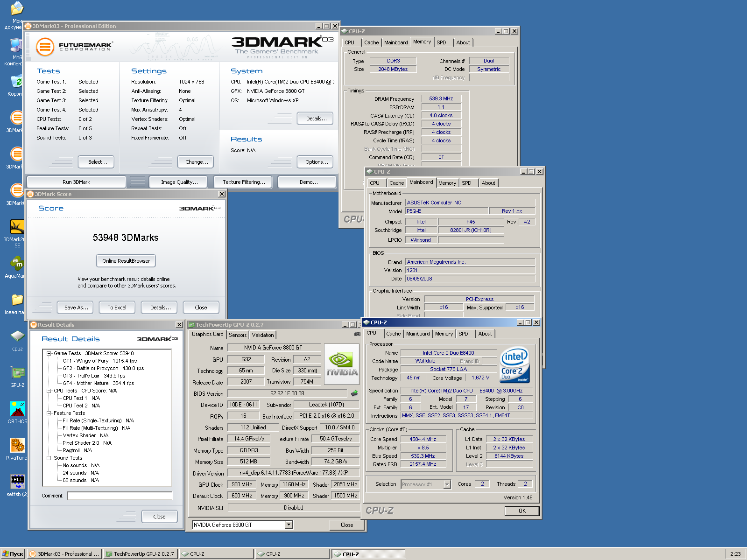
Task: Click the Run 3DMark button
Action: [x=76, y=182]
